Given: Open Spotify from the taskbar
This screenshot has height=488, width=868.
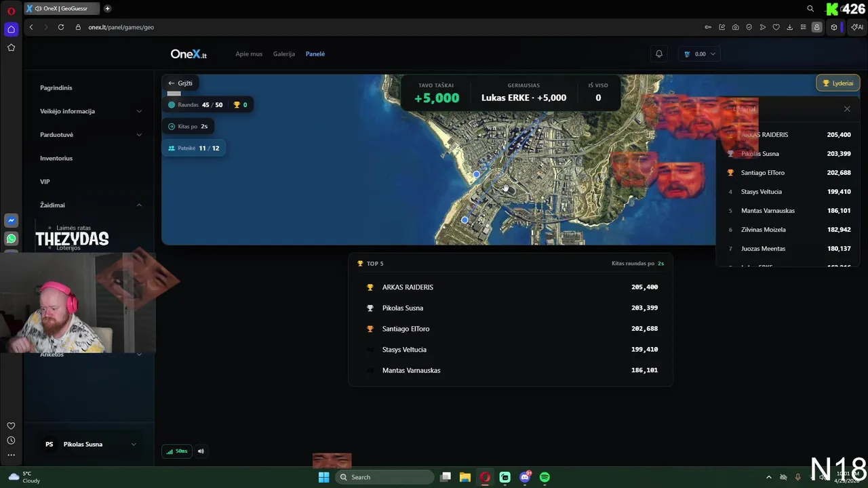Looking at the screenshot, I should pyautogui.click(x=545, y=477).
